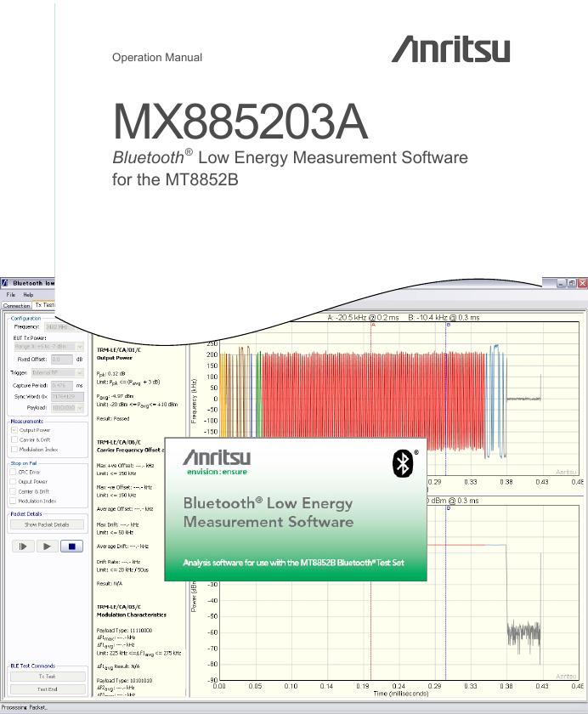
Task: Click the Fixed Offset input field
Action: (61, 360)
